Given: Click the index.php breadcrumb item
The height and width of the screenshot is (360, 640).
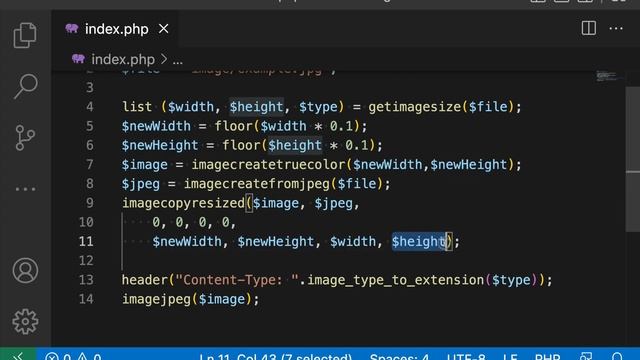Looking at the screenshot, I should tap(123, 60).
